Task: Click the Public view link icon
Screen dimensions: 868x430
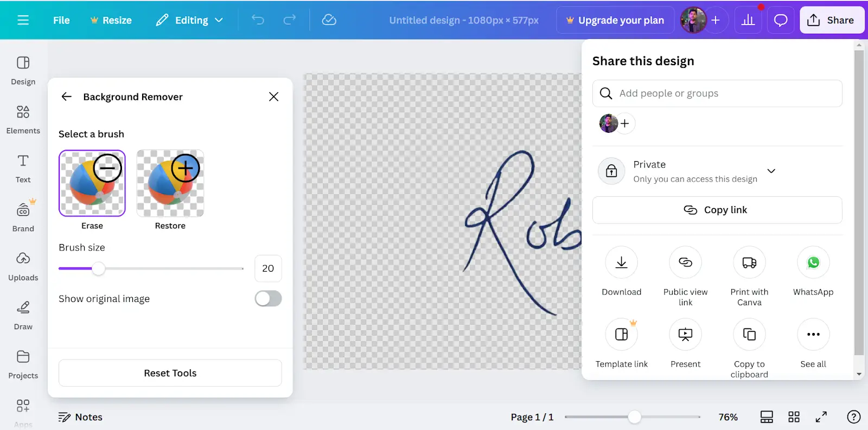Action: pyautogui.click(x=686, y=262)
